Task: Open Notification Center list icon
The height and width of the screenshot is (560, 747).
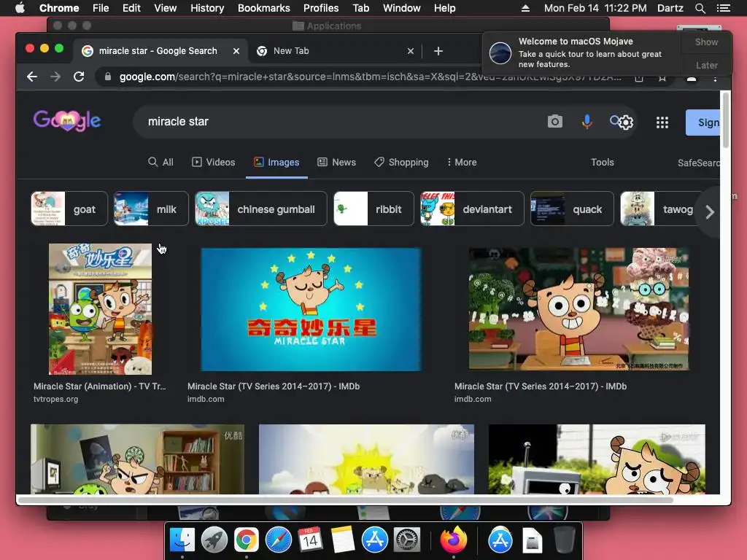Action: coord(723,8)
